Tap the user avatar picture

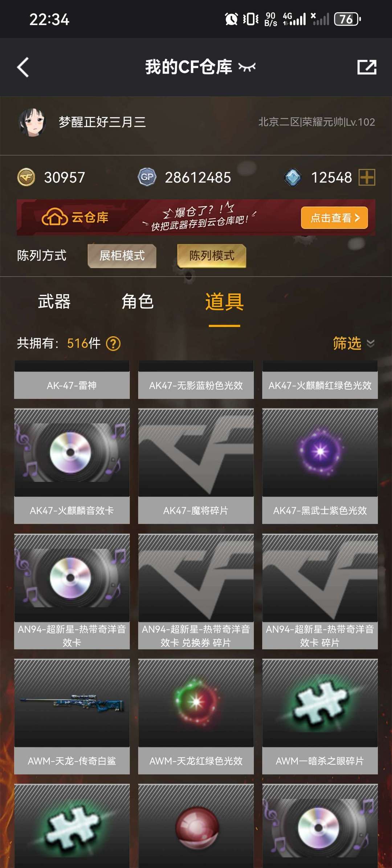32,122
